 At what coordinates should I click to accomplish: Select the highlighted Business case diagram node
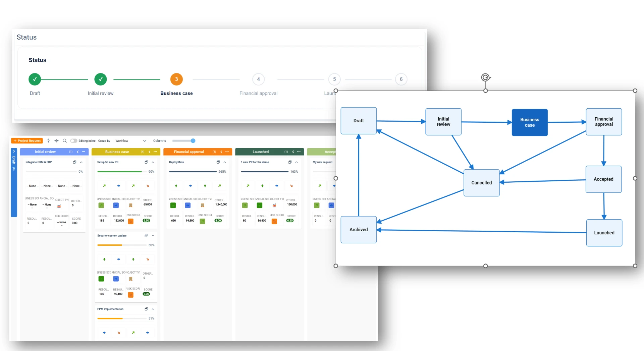coord(530,122)
